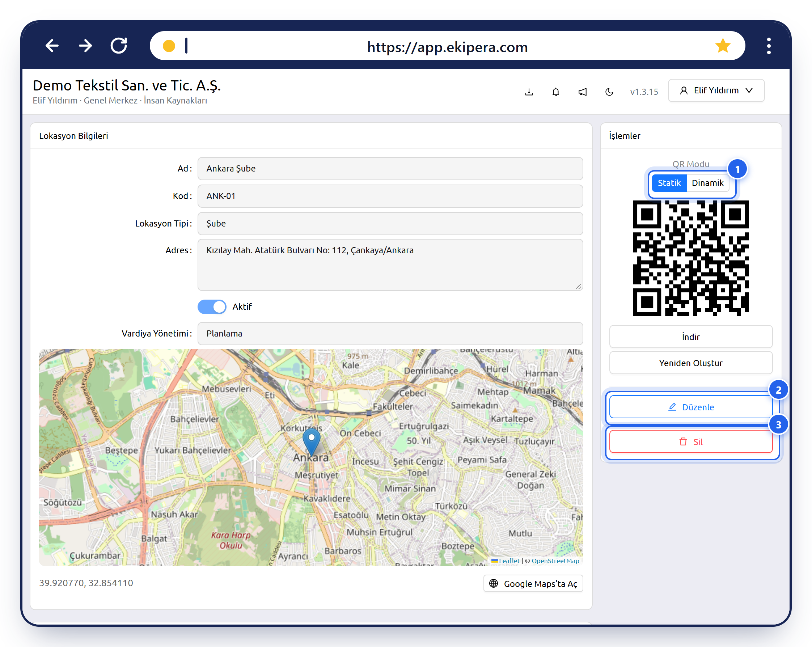Viewport: 812px width, 647px height.
Task: Select Statik QR mode
Action: point(669,183)
